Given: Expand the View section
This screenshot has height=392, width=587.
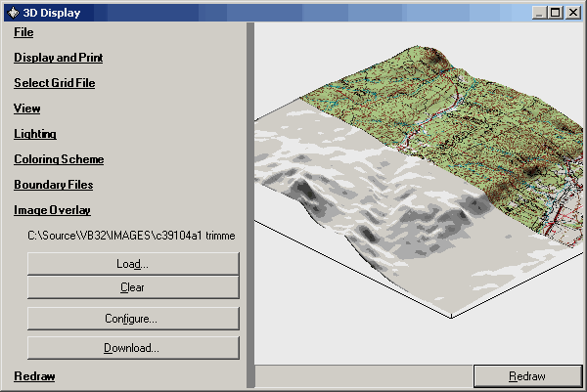Looking at the screenshot, I should [27, 109].
